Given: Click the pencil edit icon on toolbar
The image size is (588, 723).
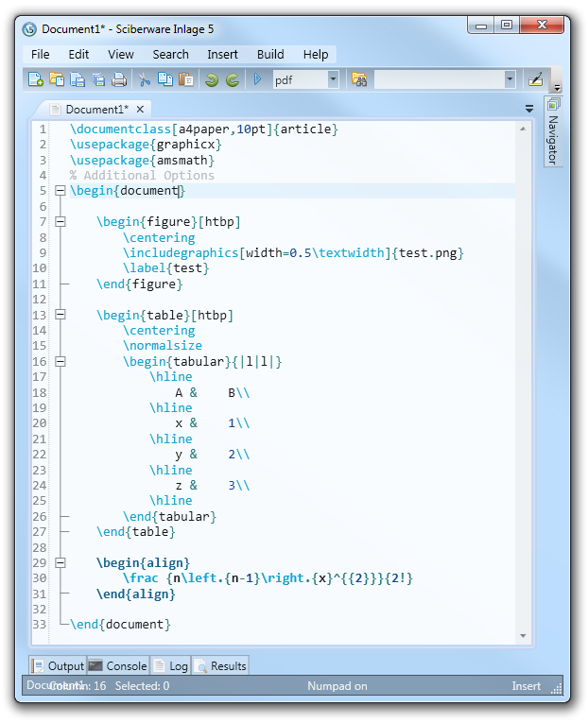Looking at the screenshot, I should click(535, 79).
